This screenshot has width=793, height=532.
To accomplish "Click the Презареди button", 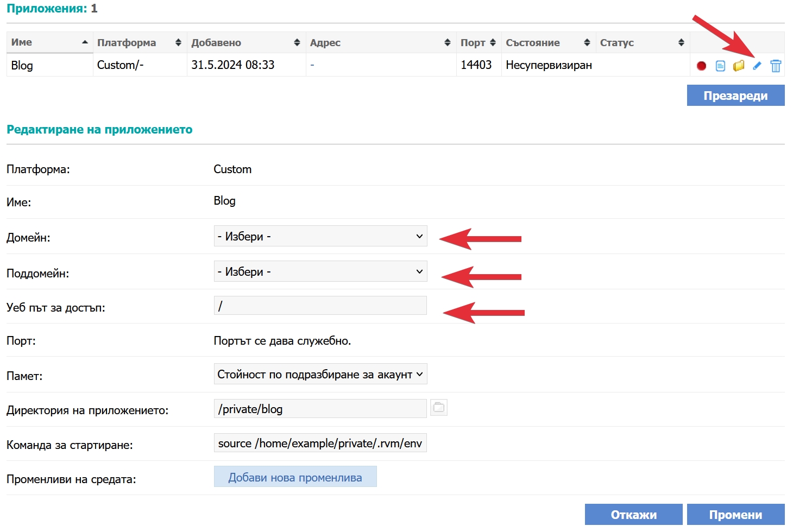I will click(735, 96).
